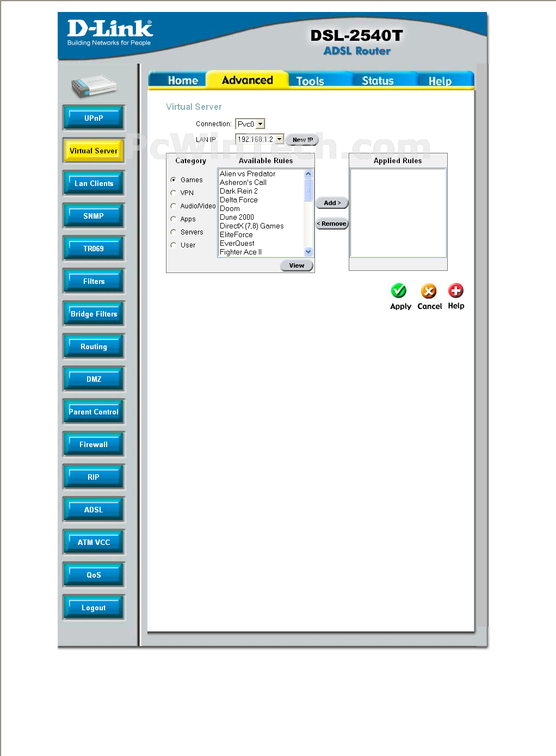The image size is (556, 756).
Task: Click the Add > button
Action: [332, 203]
